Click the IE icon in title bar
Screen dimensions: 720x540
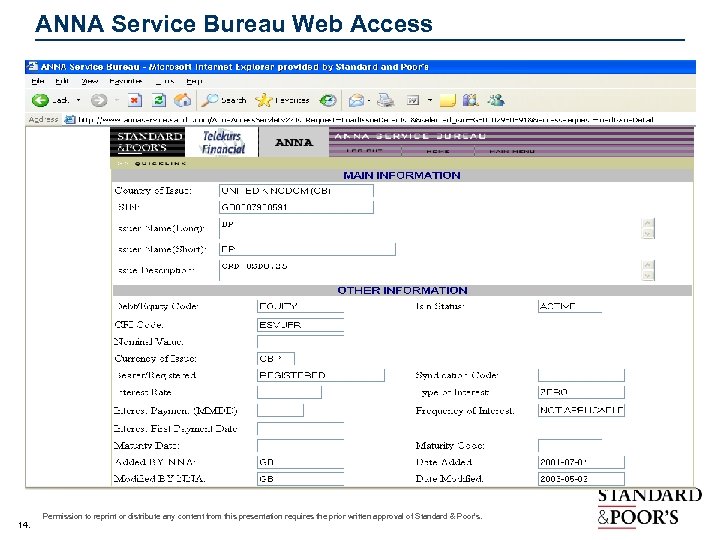tap(32, 67)
